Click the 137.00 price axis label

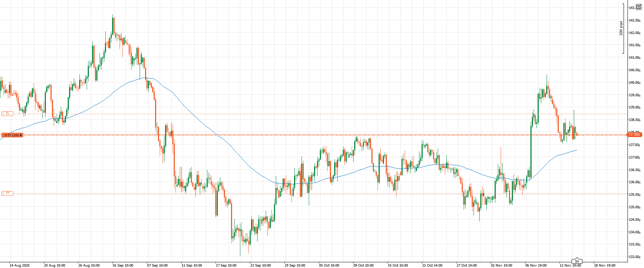point(635,157)
